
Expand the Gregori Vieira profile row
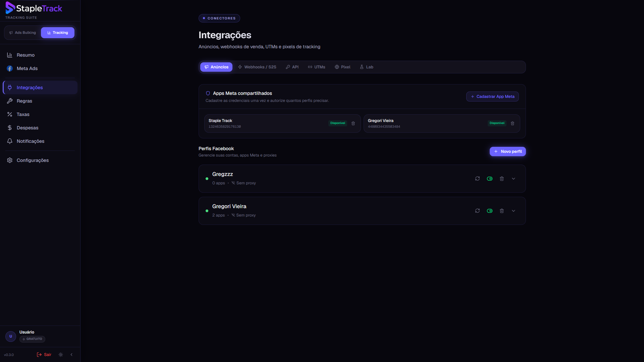pos(514,211)
